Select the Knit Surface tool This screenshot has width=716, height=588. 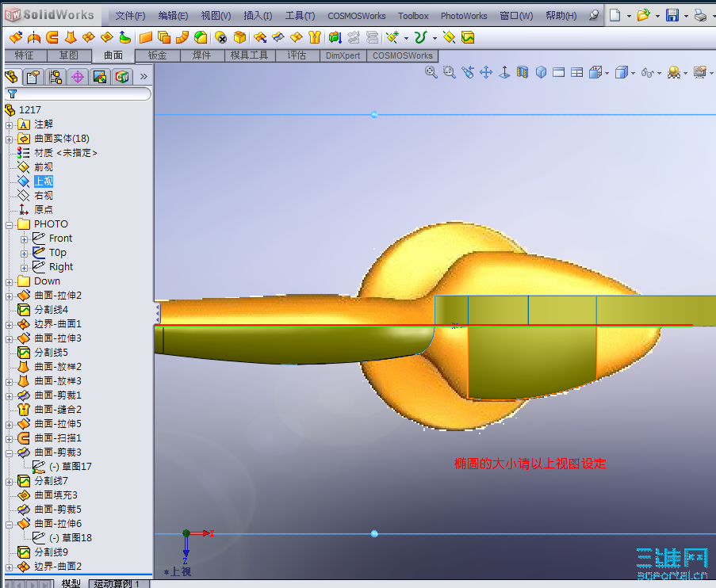315,37
